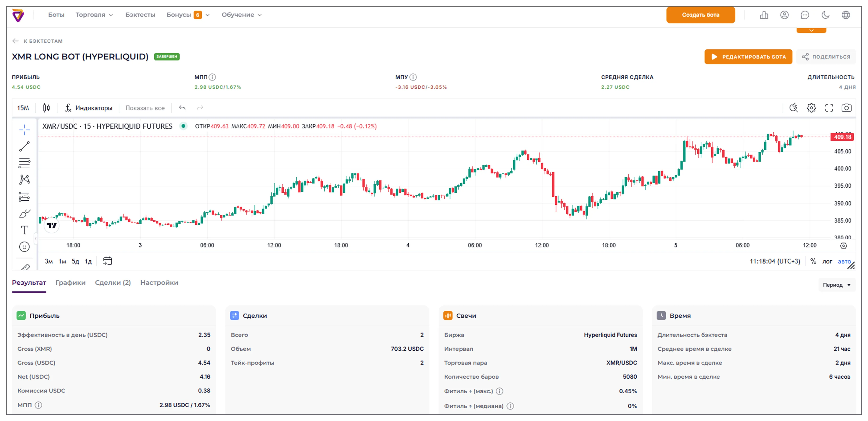Select the ruler measure tool
Screen dimensions: 868x421
[25, 267]
